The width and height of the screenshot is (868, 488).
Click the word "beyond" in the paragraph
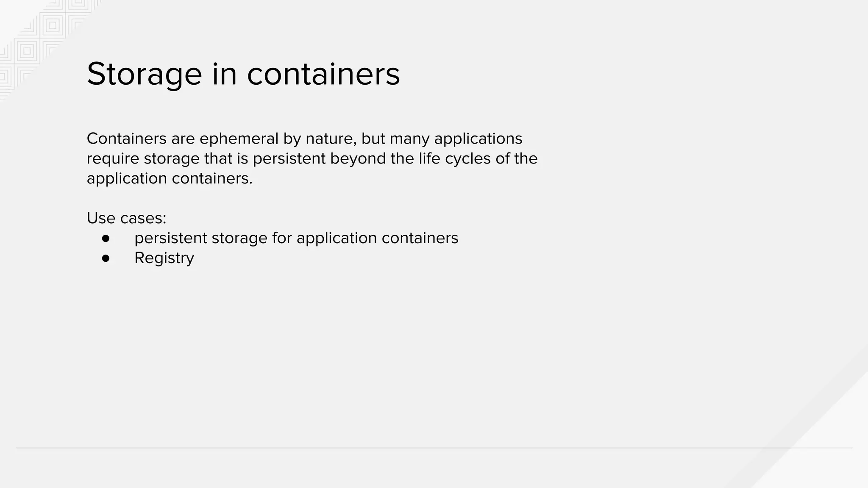[x=357, y=158]
